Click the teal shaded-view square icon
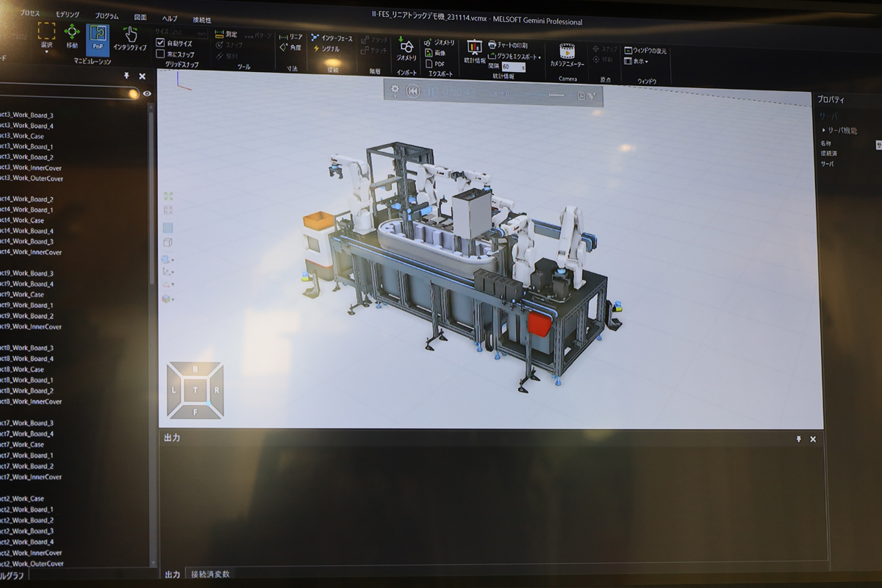The height and width of the screenshot is (588, 882). tap(168, 228)
